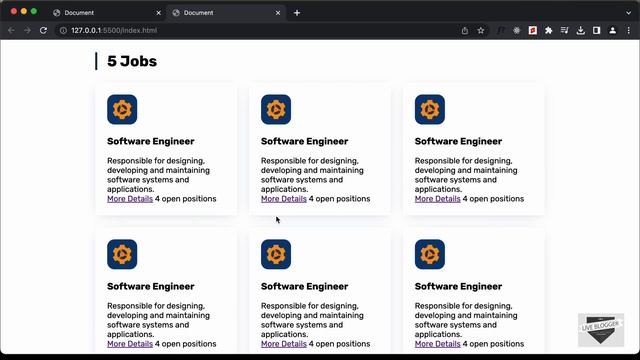Viewport: 640px width, 360px height.
Task: Open the Extensions puzzle piece menu
Action: [549, 31]
